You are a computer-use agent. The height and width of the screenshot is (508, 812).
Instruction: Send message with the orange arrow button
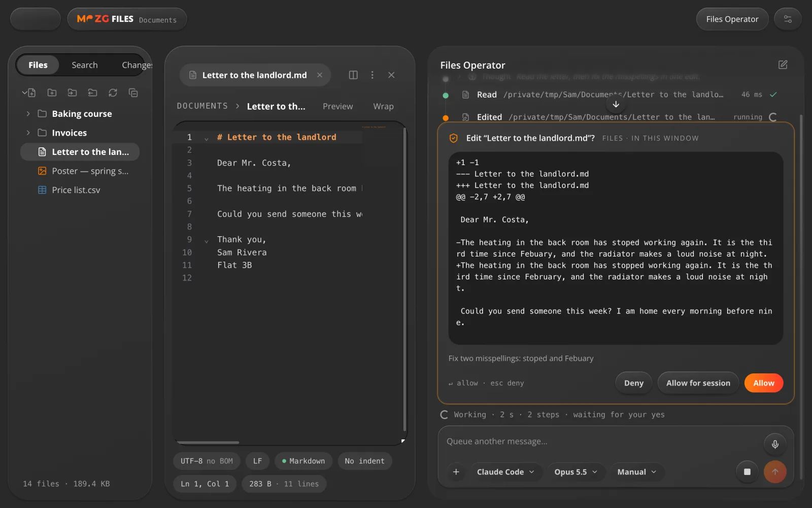(x=775, y=472)
